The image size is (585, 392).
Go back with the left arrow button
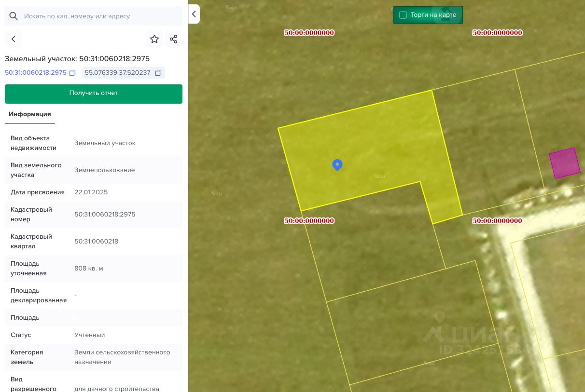[x=14, y=39]
